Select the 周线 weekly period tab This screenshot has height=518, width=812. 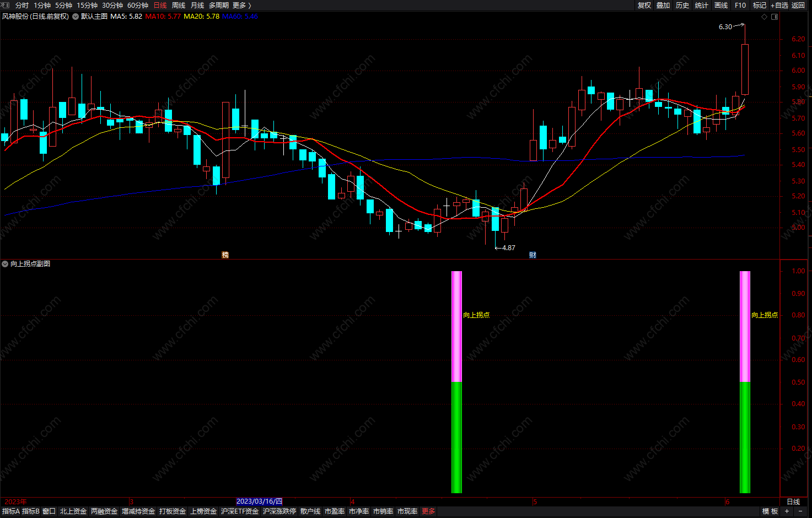pos(179,5)
